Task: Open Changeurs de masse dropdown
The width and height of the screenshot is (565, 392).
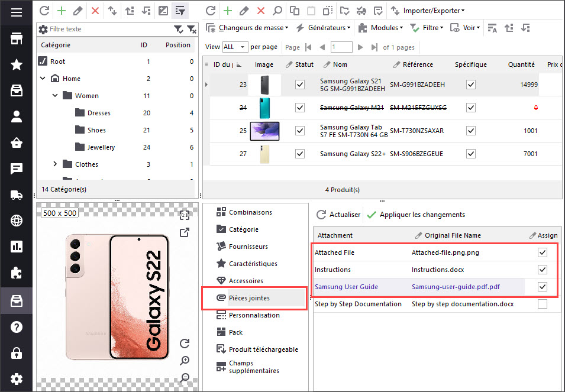Action: [247, 28]
